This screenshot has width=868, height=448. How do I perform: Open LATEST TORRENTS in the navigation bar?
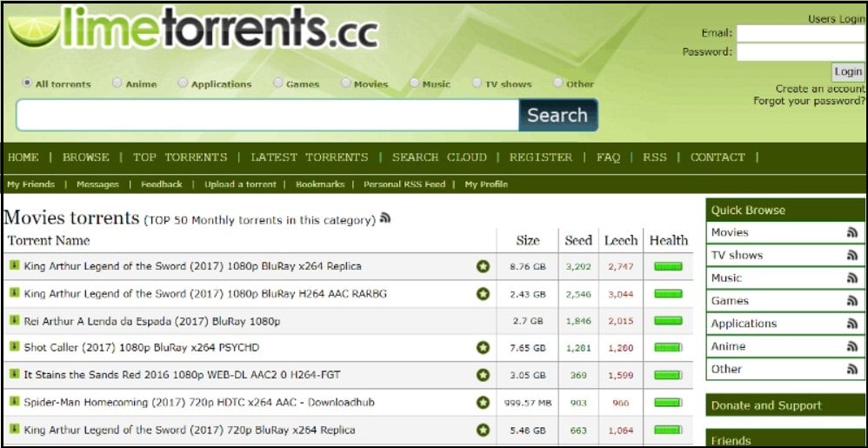pos(310,157)
